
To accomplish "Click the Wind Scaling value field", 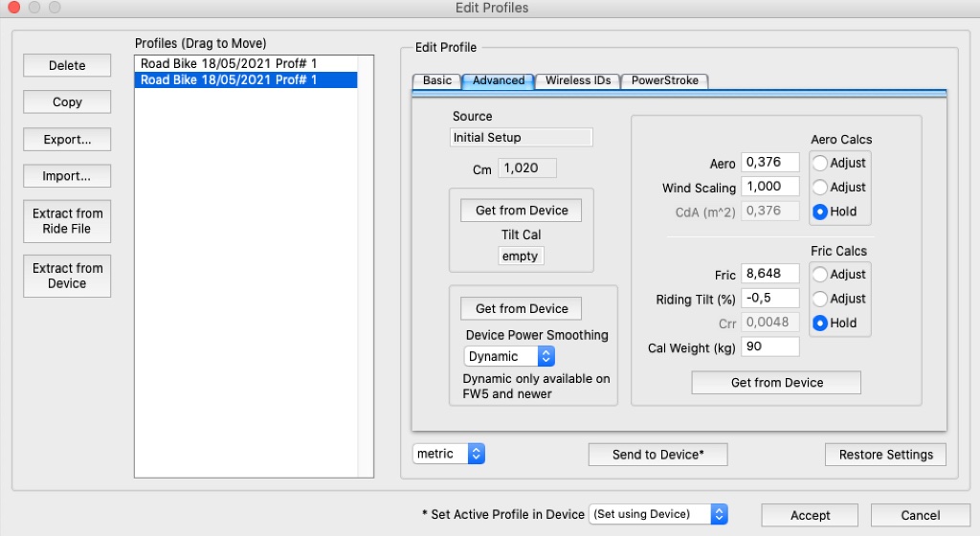I will (x=770, y=186).
